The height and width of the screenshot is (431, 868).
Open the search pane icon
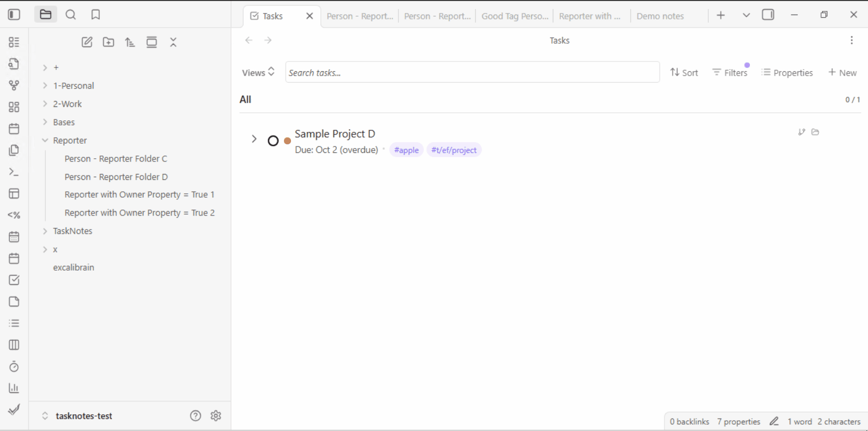71,15
